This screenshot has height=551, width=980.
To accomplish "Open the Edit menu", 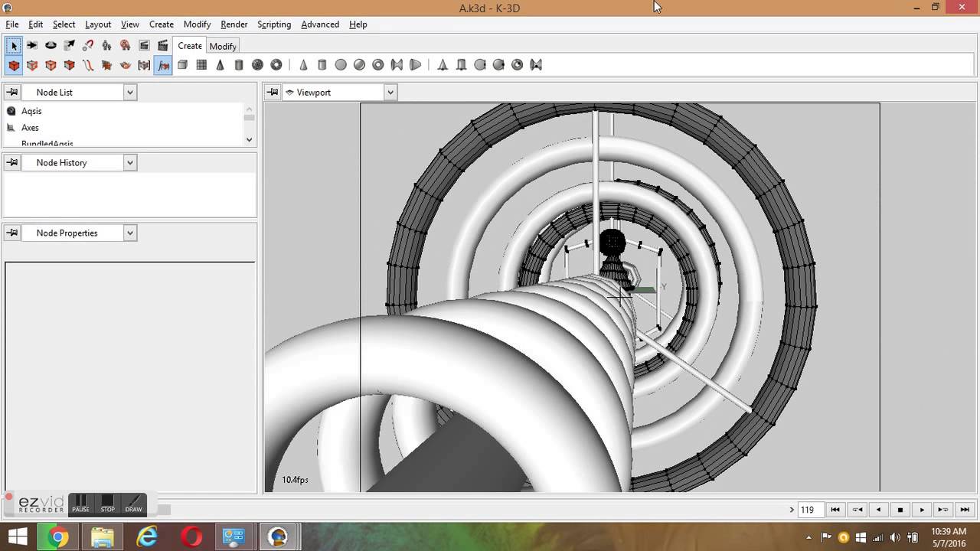I will click(x=36, y=24).
